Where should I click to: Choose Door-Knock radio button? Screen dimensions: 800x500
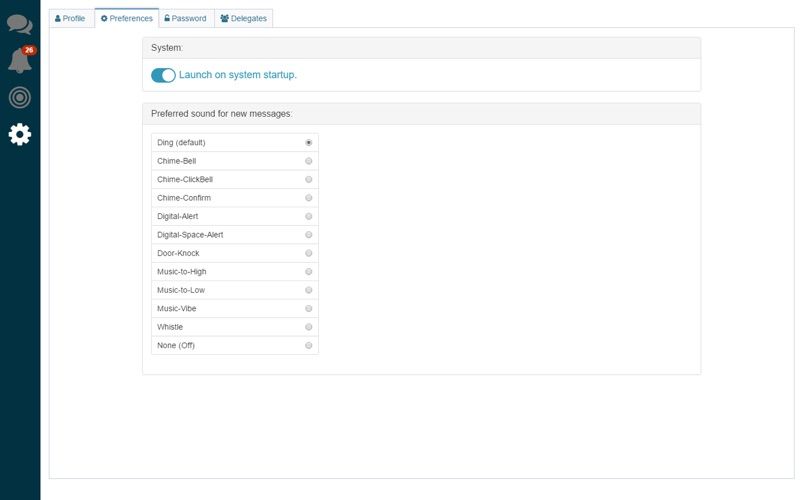click(309, 253)
